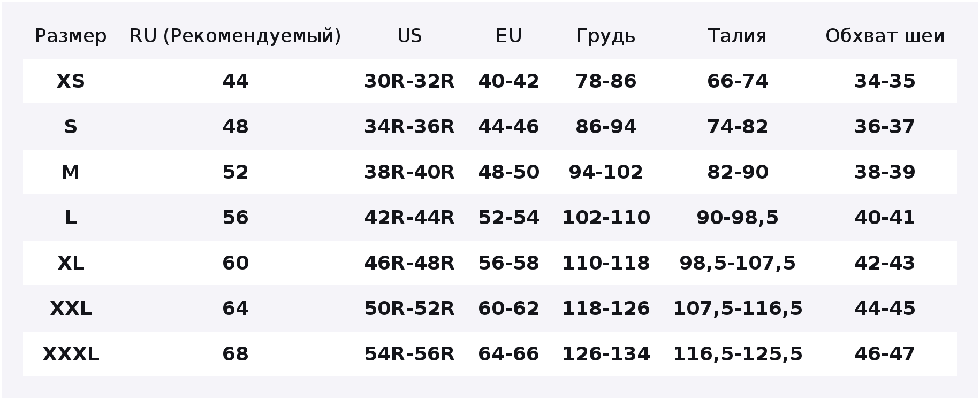The height and width of the screenshot is (400, 980).
Task: Select the size M row label
Action: pos(71,172)
